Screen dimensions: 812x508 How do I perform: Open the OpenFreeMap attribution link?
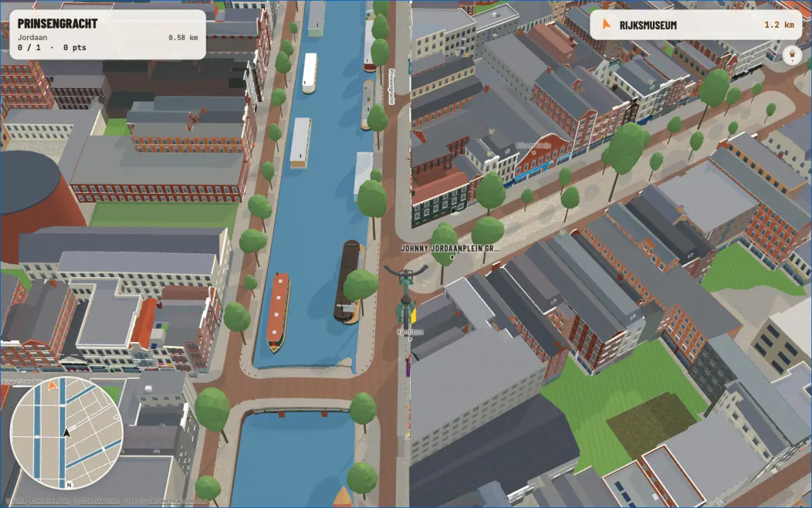pos(49,501)
